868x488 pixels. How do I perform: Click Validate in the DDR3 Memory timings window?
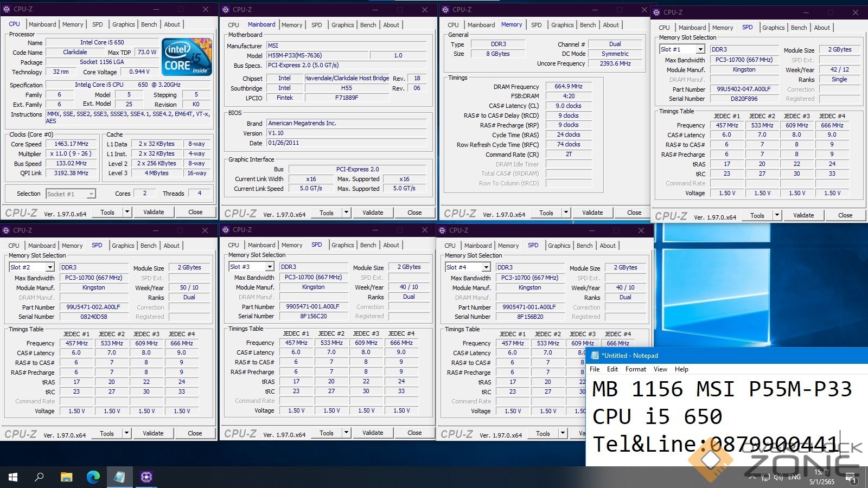click(592, 213)
